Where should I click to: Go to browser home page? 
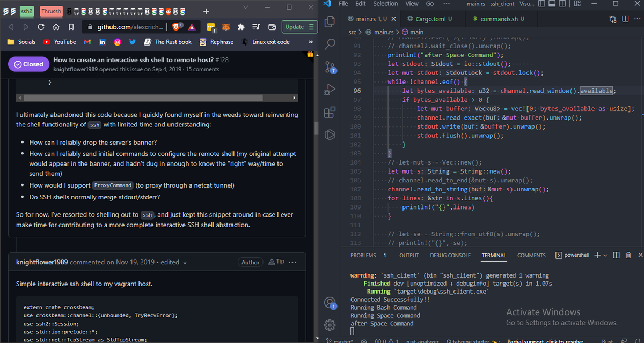click(56, 27)
